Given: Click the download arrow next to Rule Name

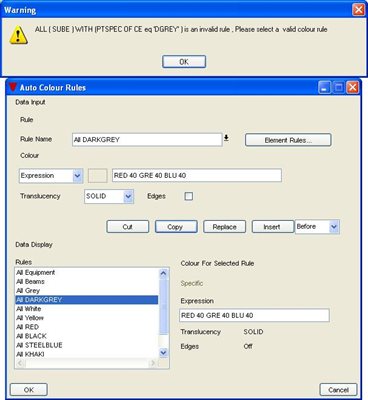Looking at the screenshot, I should [226, 138].
